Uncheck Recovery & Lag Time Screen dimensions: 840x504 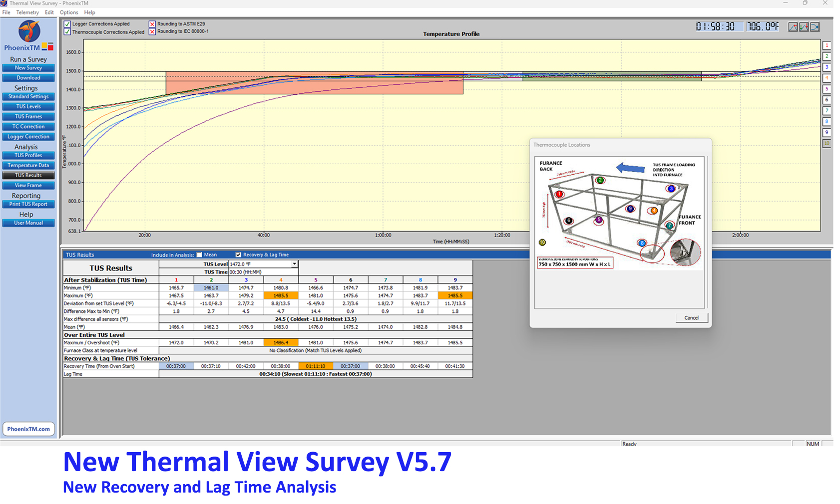point(239,254)
